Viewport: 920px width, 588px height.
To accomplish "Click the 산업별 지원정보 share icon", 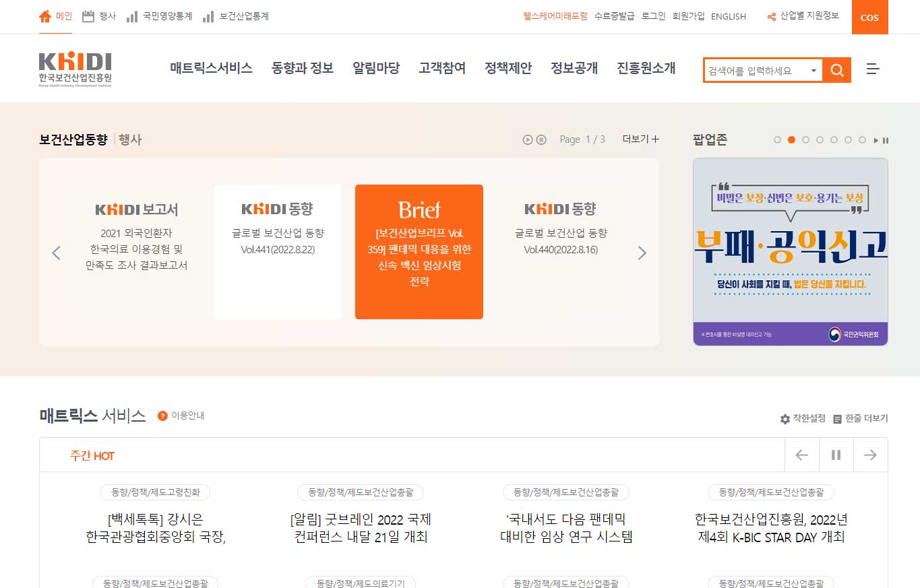I will (x=772, y=17).
